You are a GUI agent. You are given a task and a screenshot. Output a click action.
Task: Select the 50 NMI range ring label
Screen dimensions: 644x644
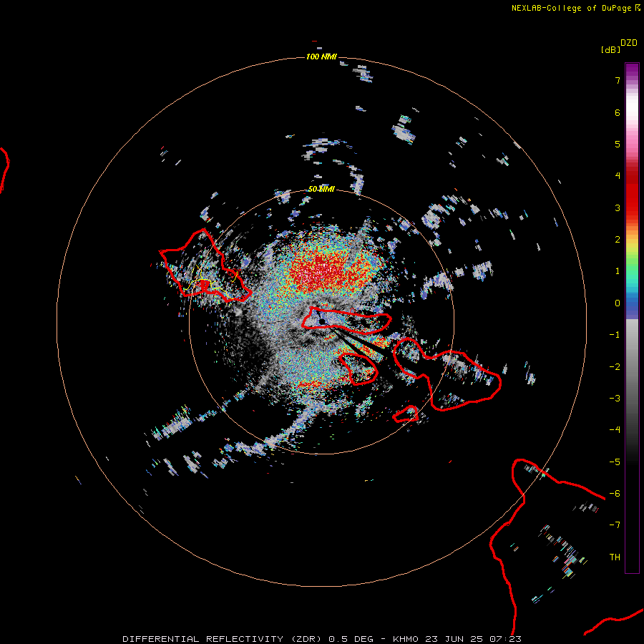click(321, 189)
